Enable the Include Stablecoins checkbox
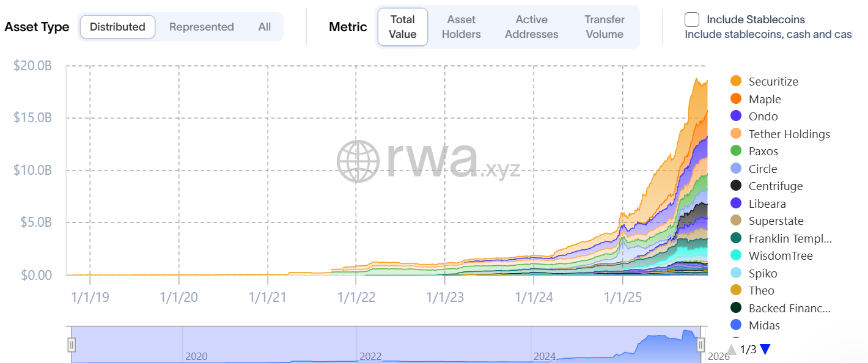The height and width of the screenshot is (363, 868). (692, 20)
